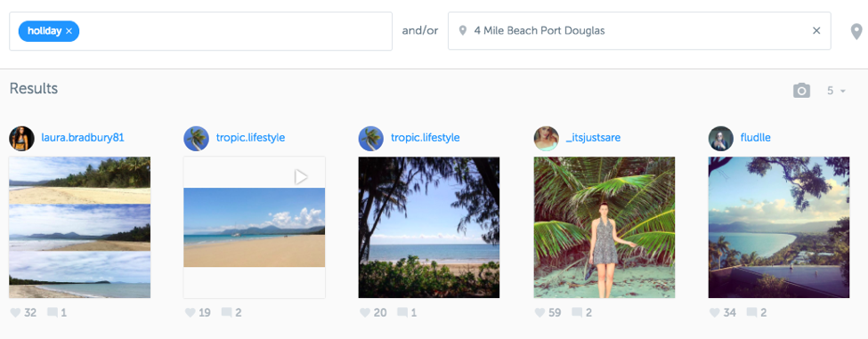Click the camera icon in Results header

(x=801, y=91)
